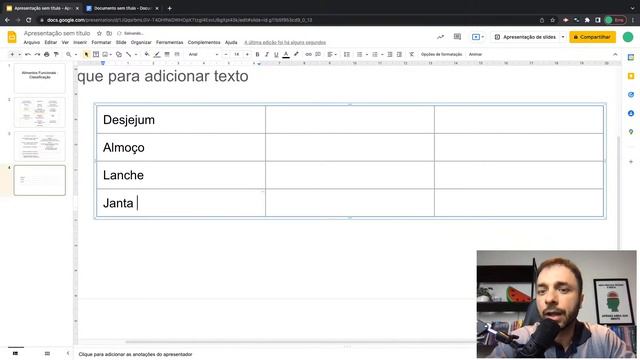This screenshot has height=360, width=640.
Task: Open the Arial font dropdown
Action: click(x=203, y=54)
